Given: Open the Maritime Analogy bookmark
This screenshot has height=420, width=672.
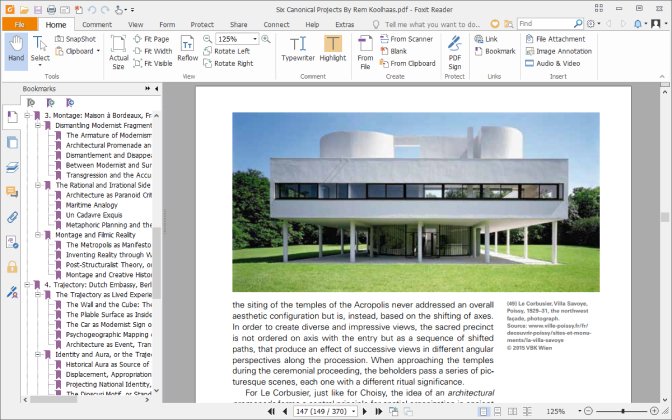Looking at the screenshot, I should tap(91, 205).
